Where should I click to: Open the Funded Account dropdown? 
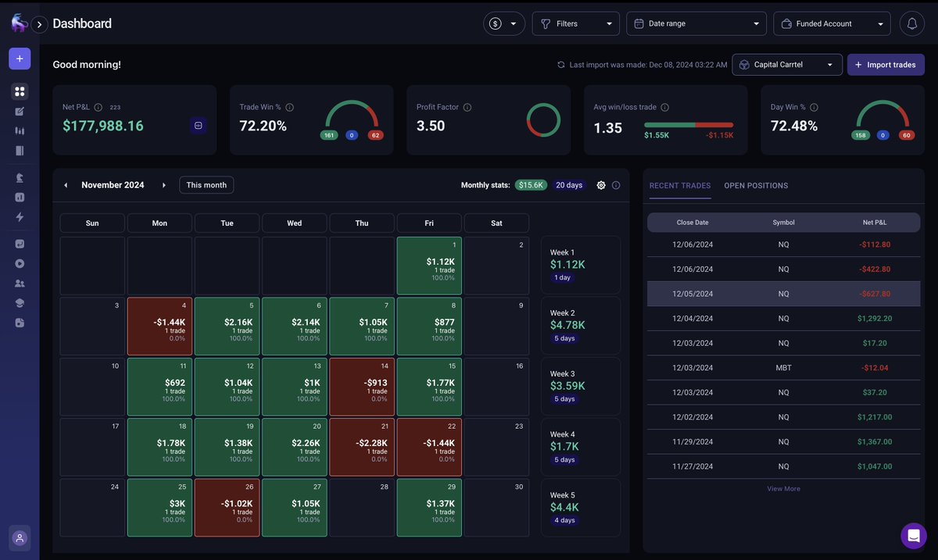[x=832, y=23]
